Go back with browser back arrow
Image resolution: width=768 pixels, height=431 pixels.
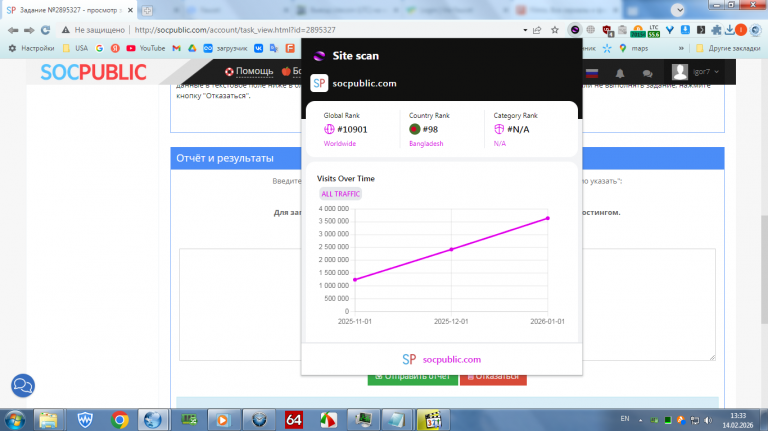tap(13, 30)
